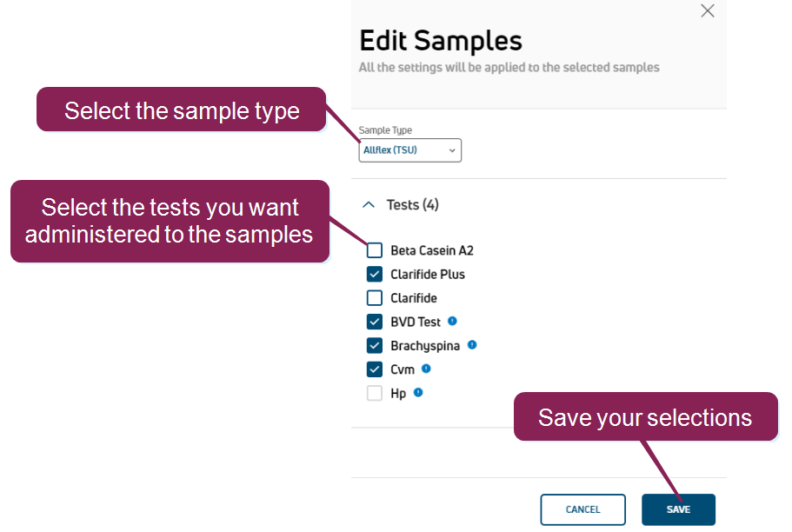
Task: Click the info icon beside Cvm
Action: click(x=426, y=369)
